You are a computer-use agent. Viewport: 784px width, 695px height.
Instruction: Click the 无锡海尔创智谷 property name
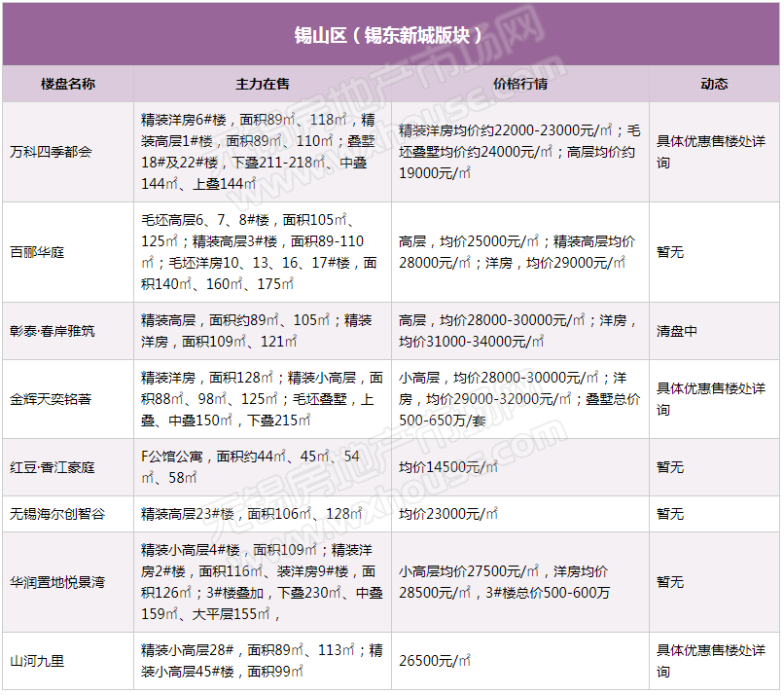click(x=58, y=514)
